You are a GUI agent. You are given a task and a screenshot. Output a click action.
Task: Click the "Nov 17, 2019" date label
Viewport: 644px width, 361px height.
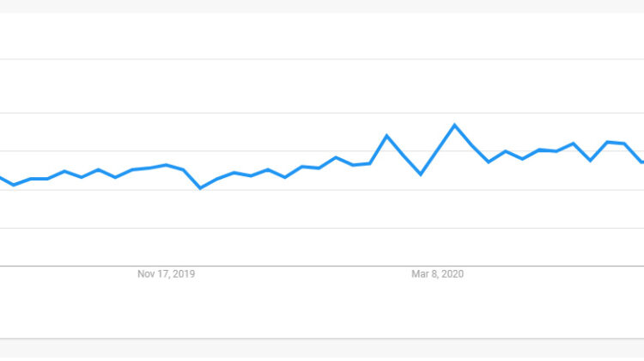(167, 274)
